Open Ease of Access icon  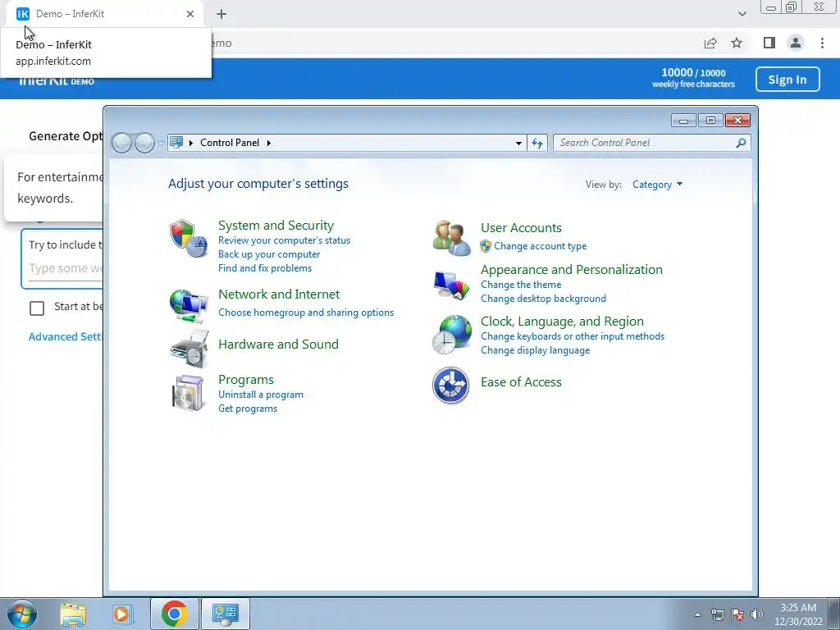pyautogui.click(x=451, y=386)
